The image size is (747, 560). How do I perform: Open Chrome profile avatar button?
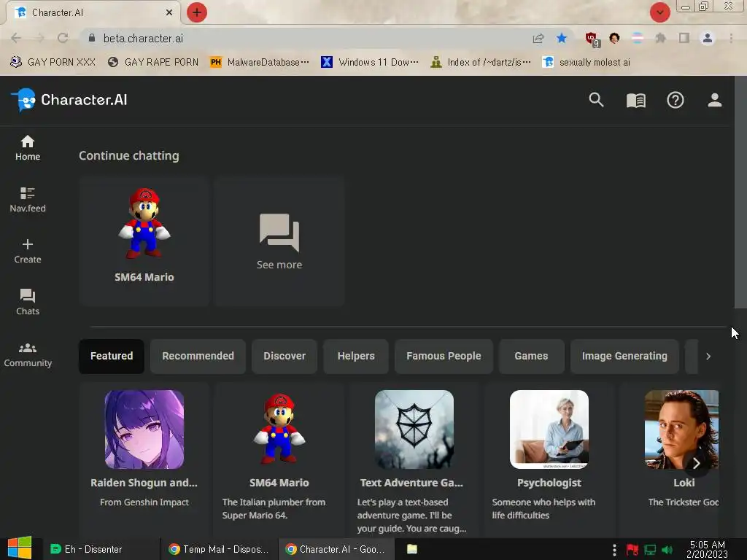(x=708, y=38)
